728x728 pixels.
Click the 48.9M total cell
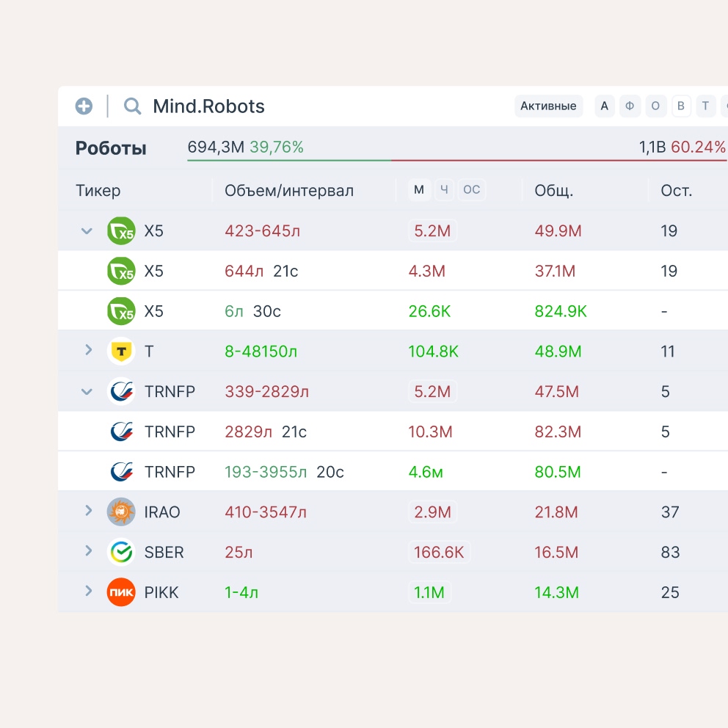click(558, 352)
